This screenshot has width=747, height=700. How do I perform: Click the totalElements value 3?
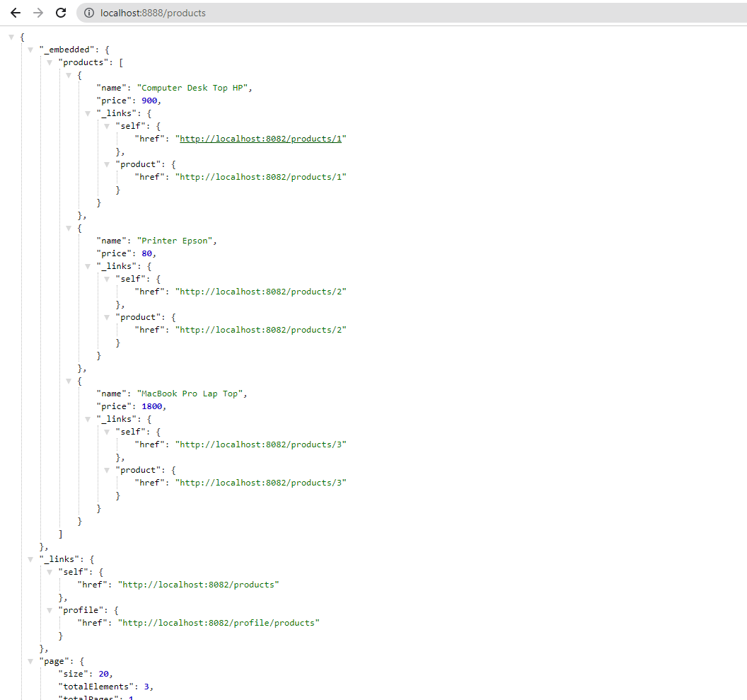pos(146,686)
